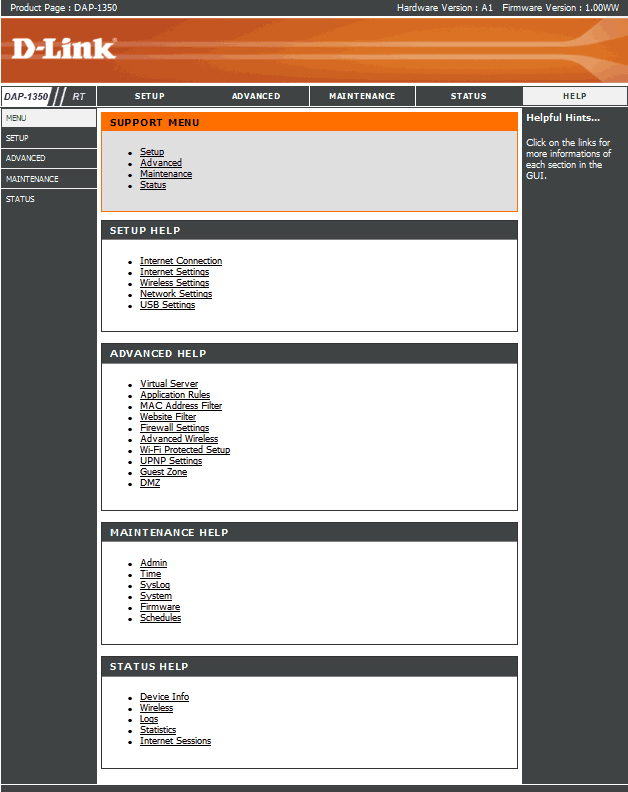Click the DMZ help link
Viewport: 628px width, 792px height.
pos(150,483)
